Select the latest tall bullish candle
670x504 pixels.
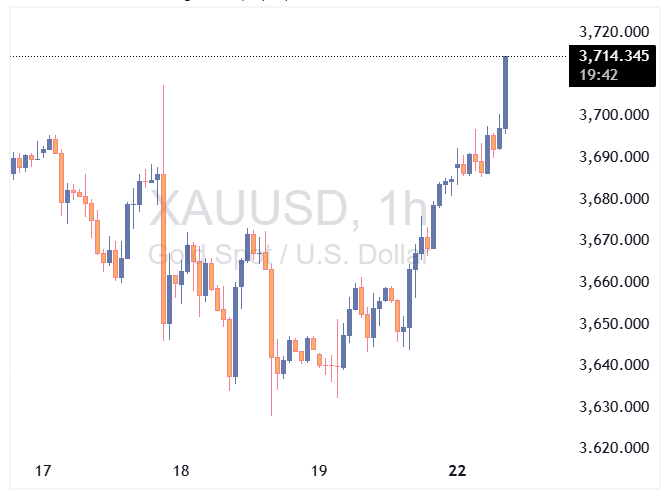click(506, 92)
